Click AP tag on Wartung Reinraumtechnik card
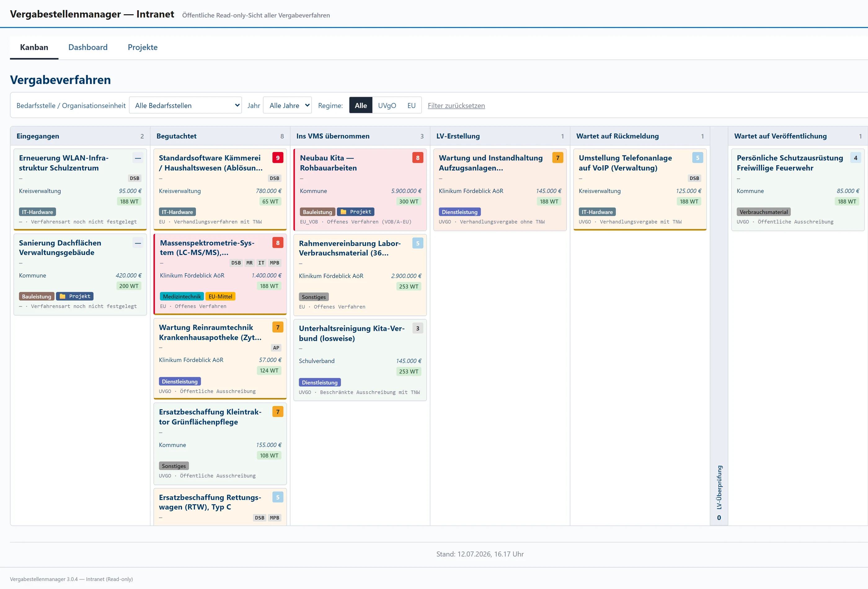Screen dimensions: 868x589 click(276, 348)
